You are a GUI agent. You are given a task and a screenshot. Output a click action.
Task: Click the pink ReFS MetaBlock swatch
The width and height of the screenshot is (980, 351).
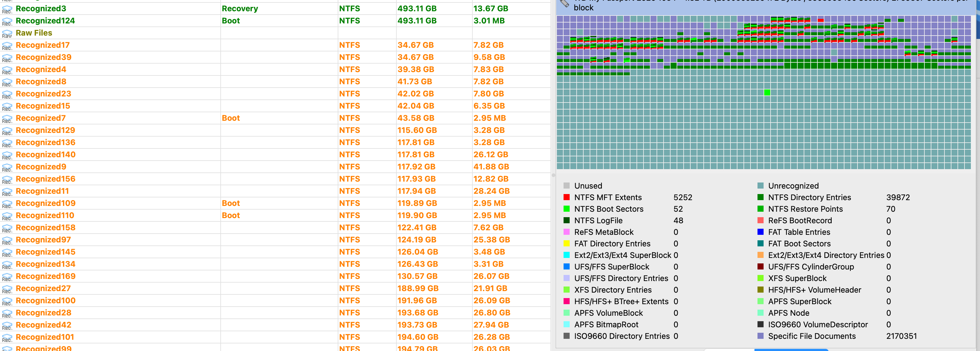tap(567, 232)
